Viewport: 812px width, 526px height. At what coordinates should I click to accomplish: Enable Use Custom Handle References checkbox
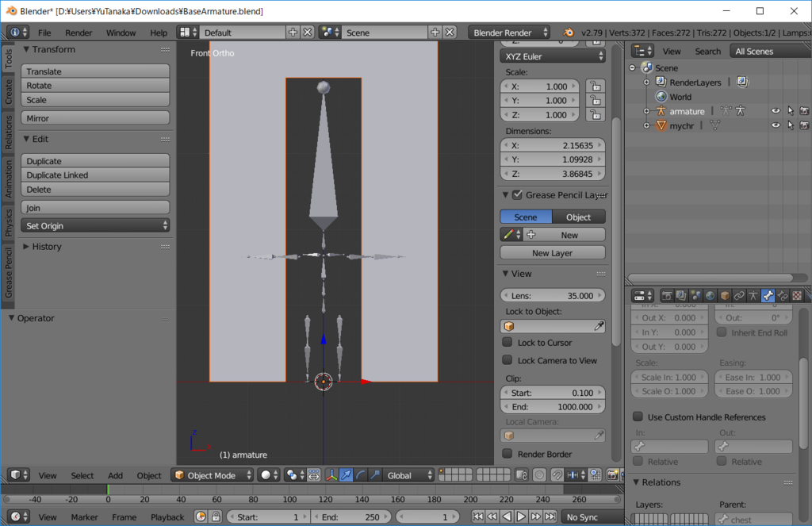click(638, 417)
